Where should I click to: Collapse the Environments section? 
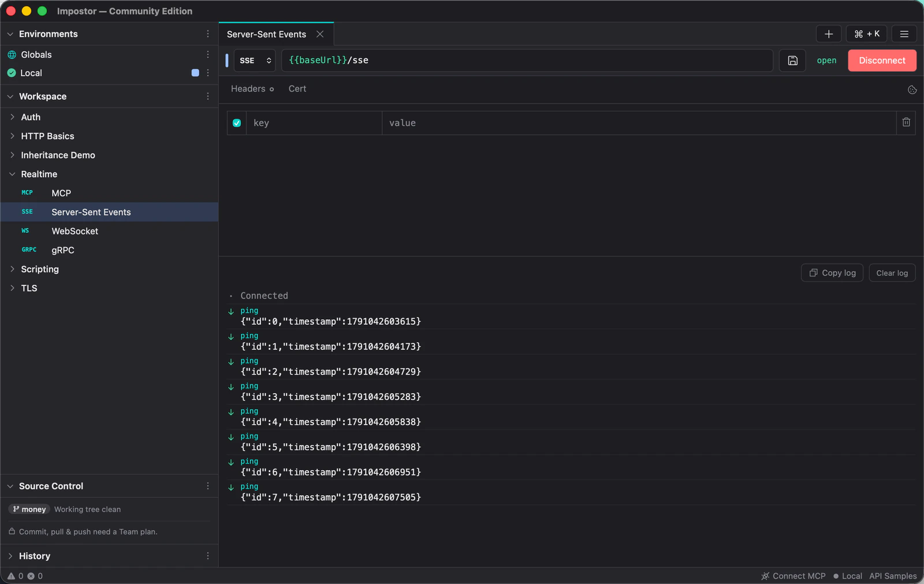pos(10,34)
